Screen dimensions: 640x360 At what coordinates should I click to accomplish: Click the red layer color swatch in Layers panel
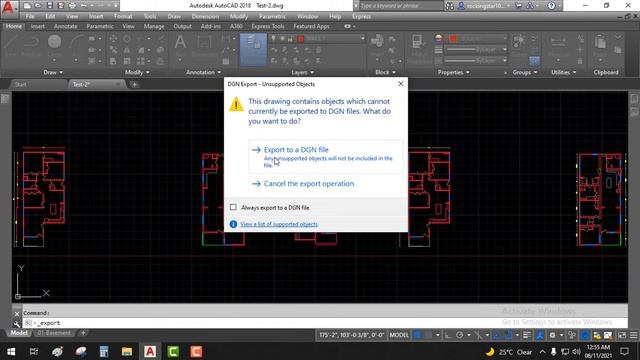[x=300, y=39]
